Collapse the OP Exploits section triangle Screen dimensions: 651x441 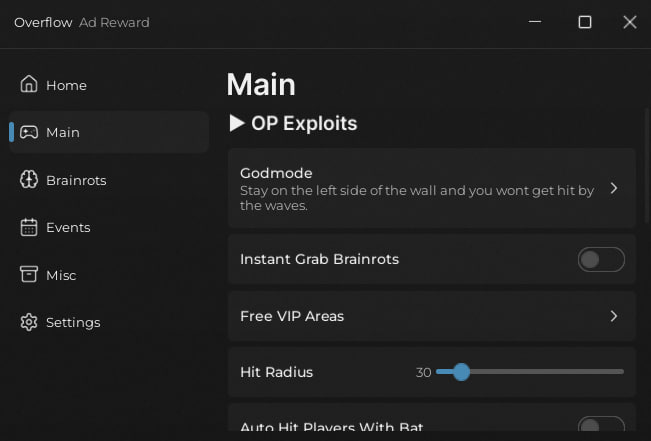point(237,124)
